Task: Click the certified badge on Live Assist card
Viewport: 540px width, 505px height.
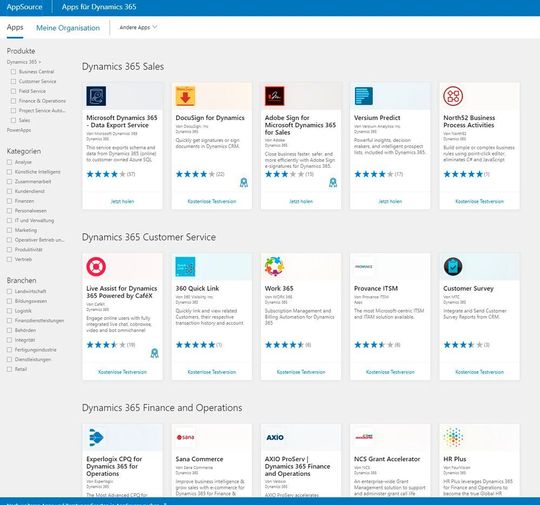Action: pos(154,353)
